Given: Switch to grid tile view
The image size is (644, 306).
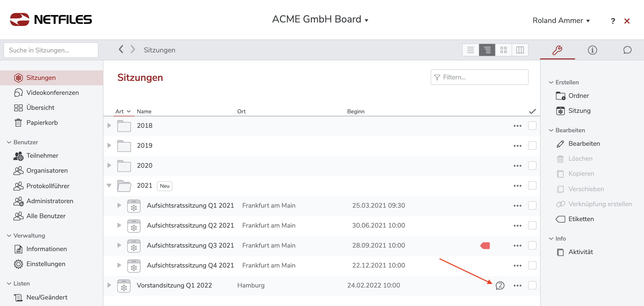Looking at the screenshot, I should click(x=503, y=50).
